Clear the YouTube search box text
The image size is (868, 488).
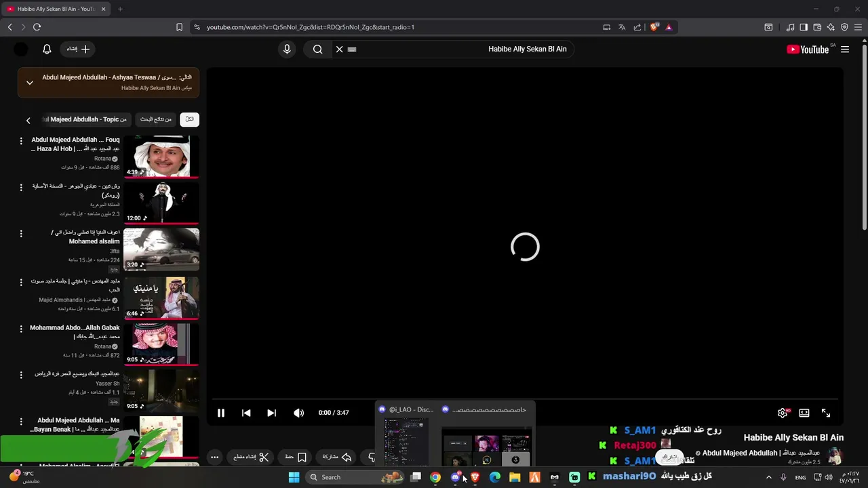[340, 49]
